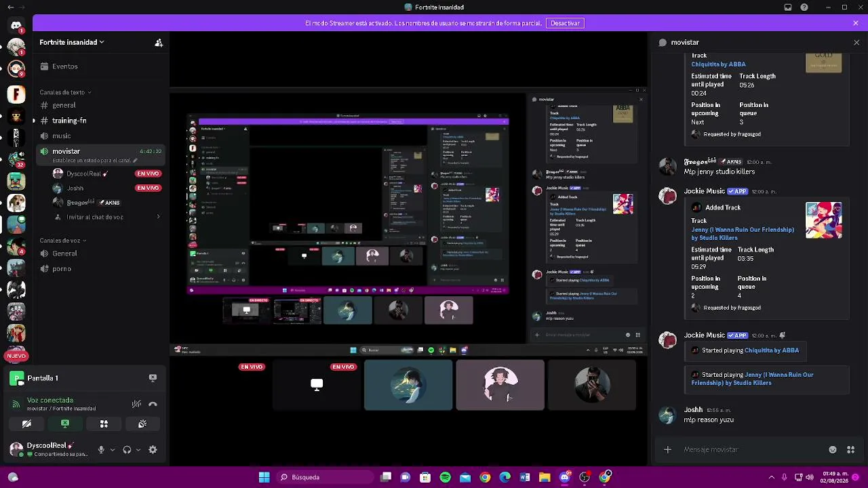Open Spotify from the taskbar

445,477
